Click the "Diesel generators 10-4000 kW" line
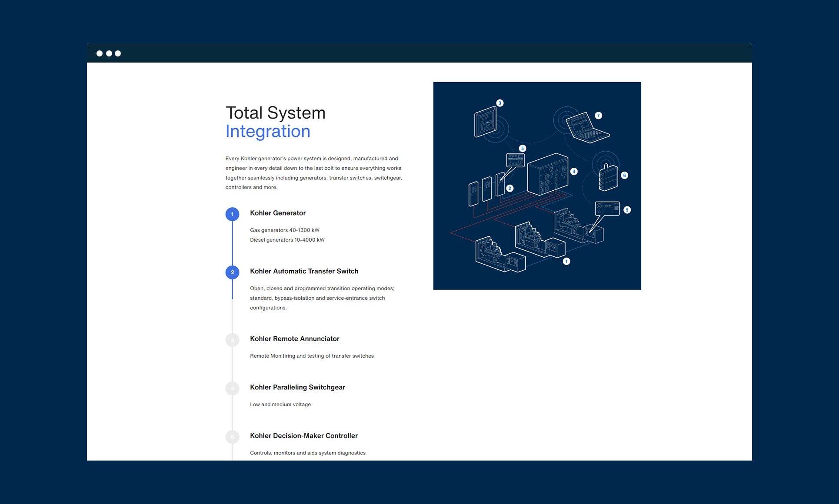 pos(287,240)
